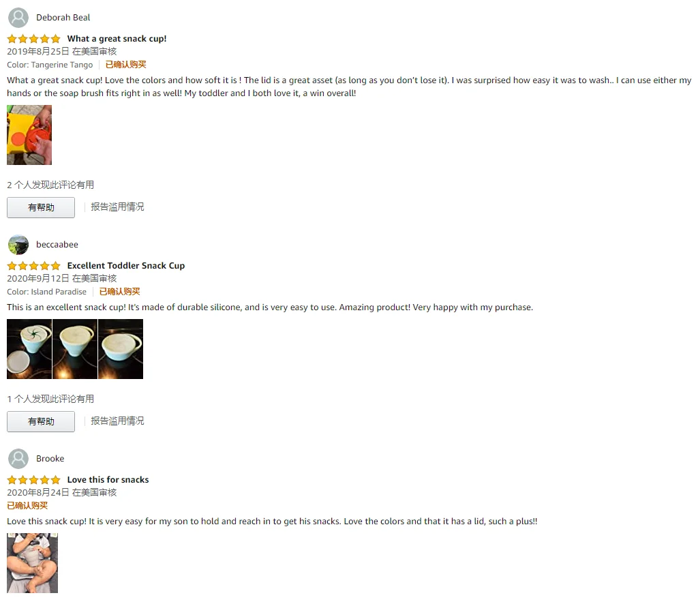The height and width of the screenshot is (604, 700).
Task: Open the orange snack cup review photo
Action: click(x=29, y=135)
